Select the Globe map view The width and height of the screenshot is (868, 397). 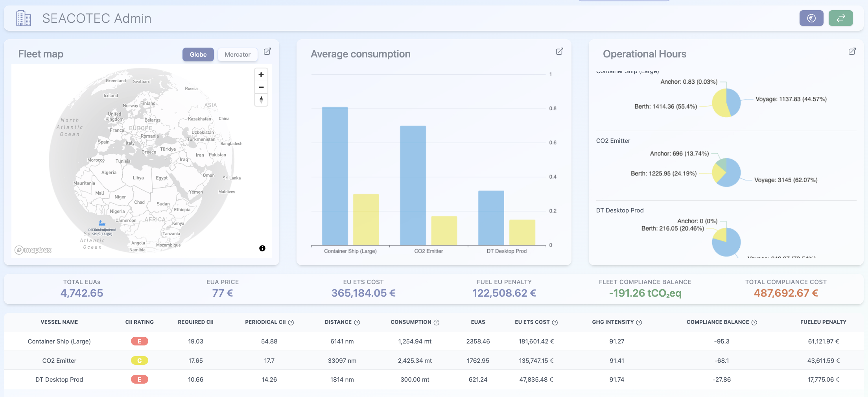click(x=198, y=54)
